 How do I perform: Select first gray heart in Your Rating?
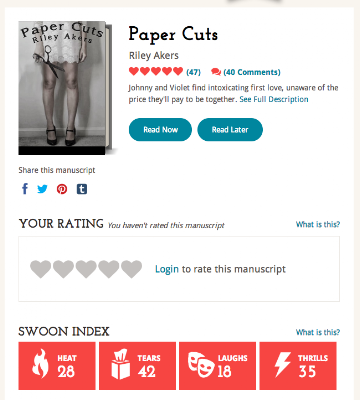coord(41,269)
